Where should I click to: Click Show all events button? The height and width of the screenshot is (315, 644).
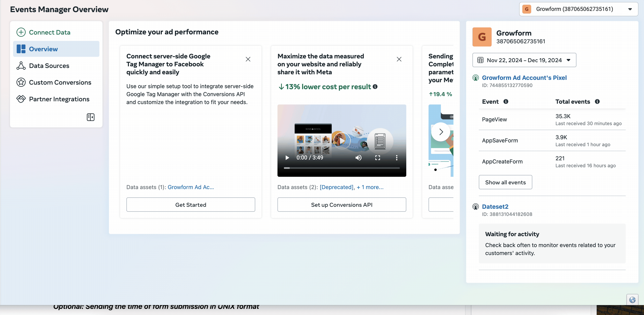coord(505,182)
